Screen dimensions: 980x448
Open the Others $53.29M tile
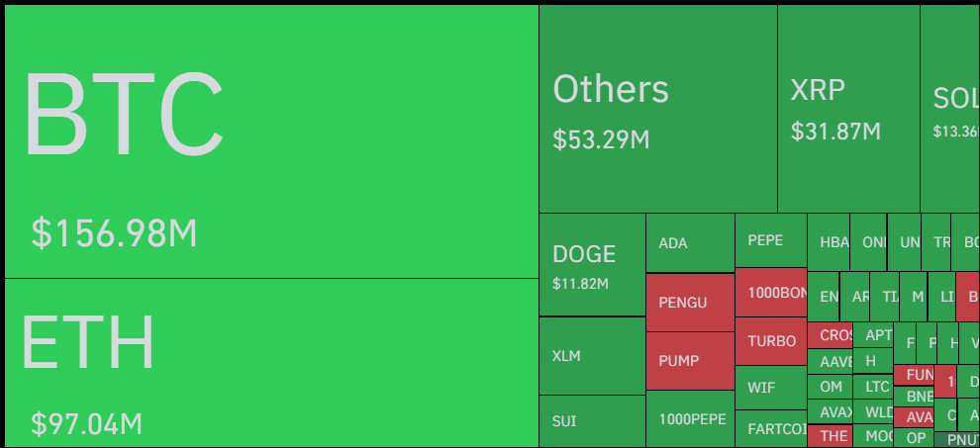pyautogui.click(x=657, y=109)
